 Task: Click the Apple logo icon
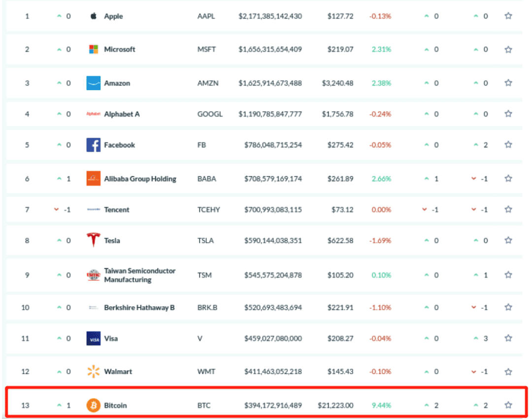tap(93, 16)
